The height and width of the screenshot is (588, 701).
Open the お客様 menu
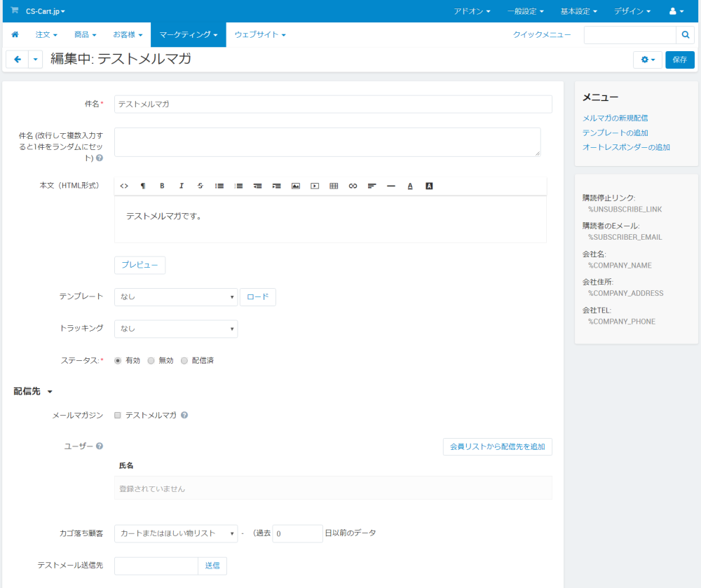click(x=128, y=34)
